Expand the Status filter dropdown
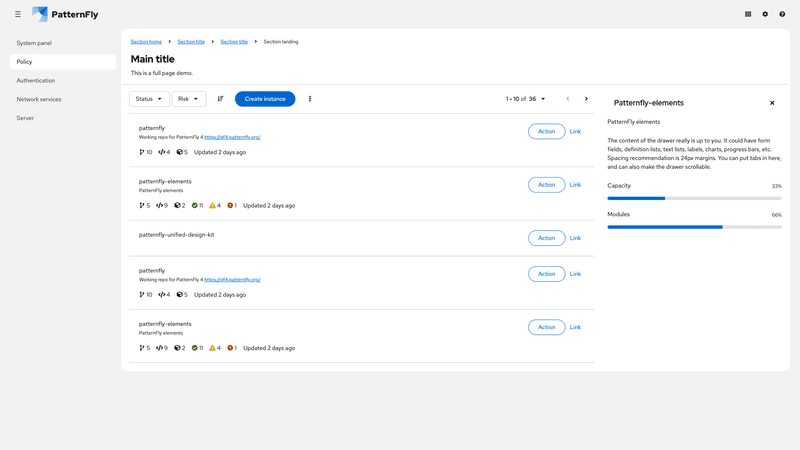This screenshot has height=450, width=800. 149,99
